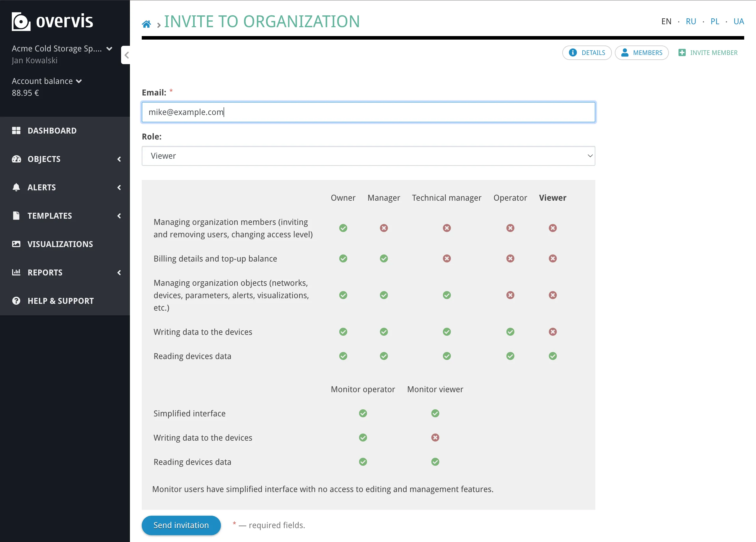
Task: Switch language to UA
Action: [739, 21]
